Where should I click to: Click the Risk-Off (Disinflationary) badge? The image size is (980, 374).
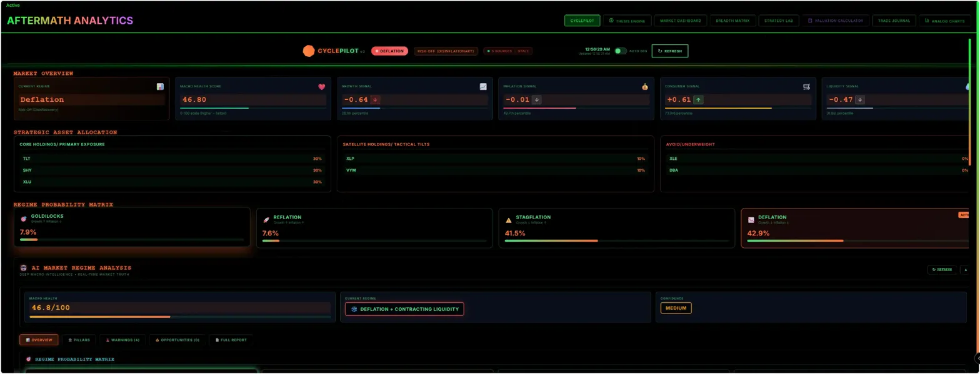pos(446,51)
